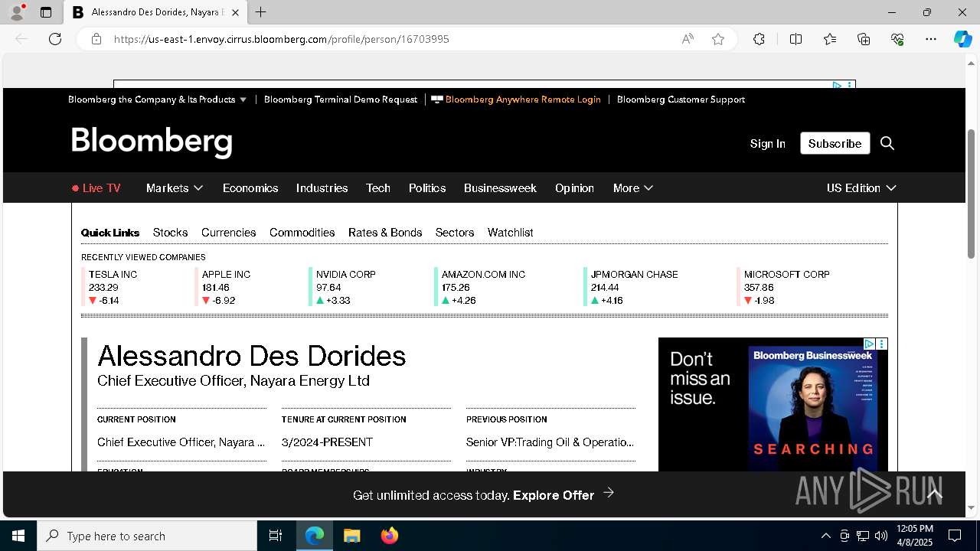
Task: Open the tab actions menu icon
Action: coord(46,12)
